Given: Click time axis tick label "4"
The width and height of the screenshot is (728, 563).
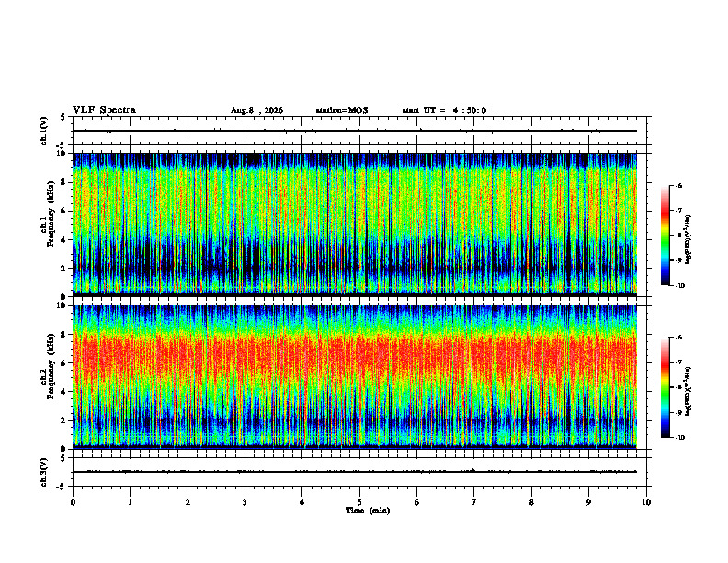Looking at the screenshot, I should (302, 502).
